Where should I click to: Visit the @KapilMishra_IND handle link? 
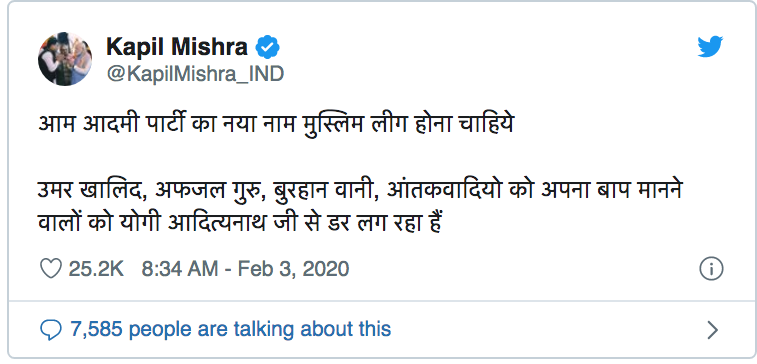pyautogui.click(x=195, y=74)
